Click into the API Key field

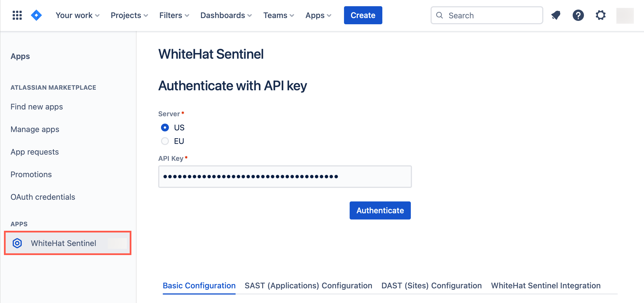tap(285, 177)
